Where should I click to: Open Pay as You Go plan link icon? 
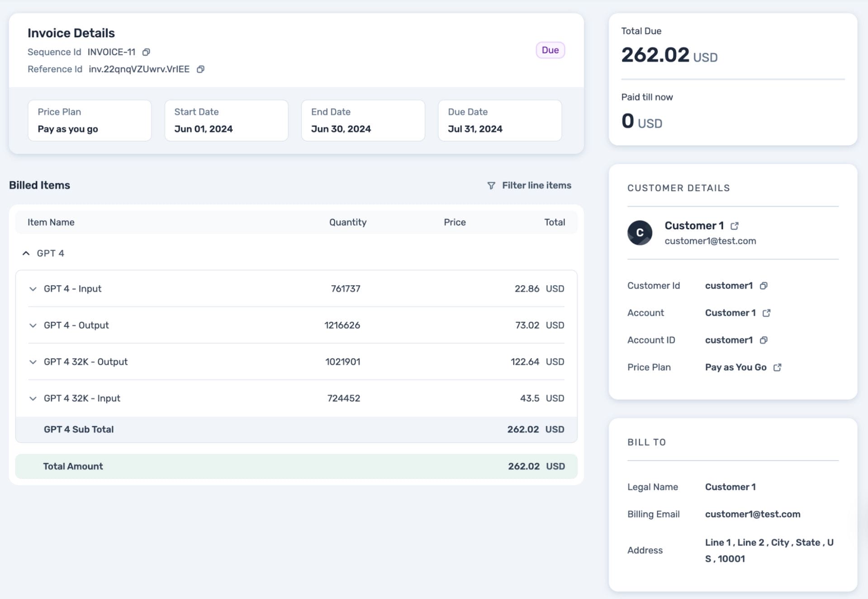click(777, 367)
